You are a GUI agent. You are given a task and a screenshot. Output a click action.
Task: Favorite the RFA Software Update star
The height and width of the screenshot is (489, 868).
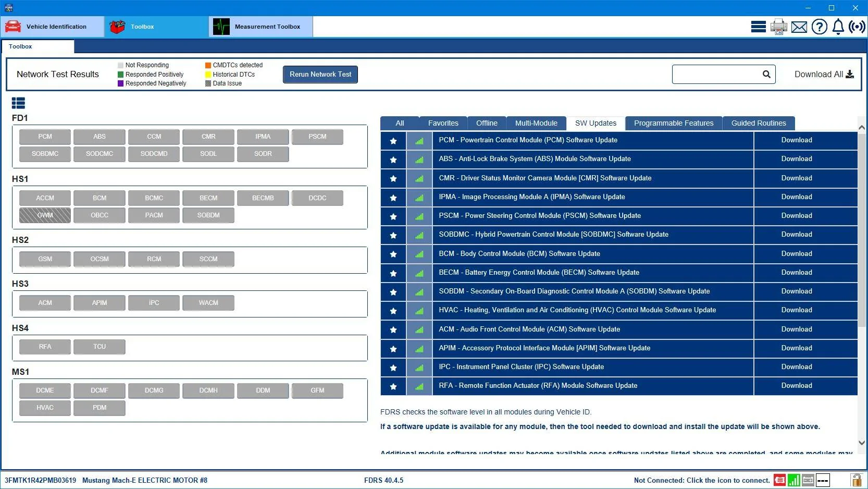(393, 386)
